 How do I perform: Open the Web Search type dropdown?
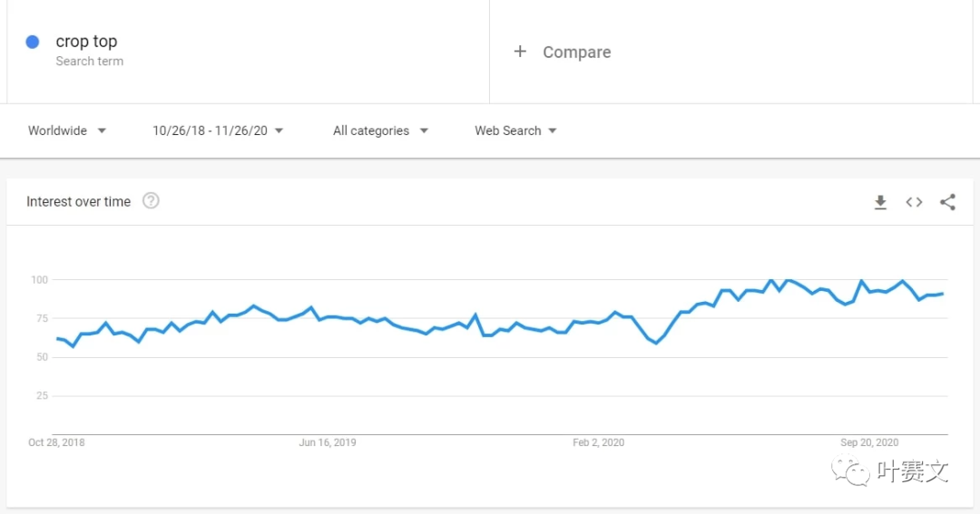click(x=515, y=131)
